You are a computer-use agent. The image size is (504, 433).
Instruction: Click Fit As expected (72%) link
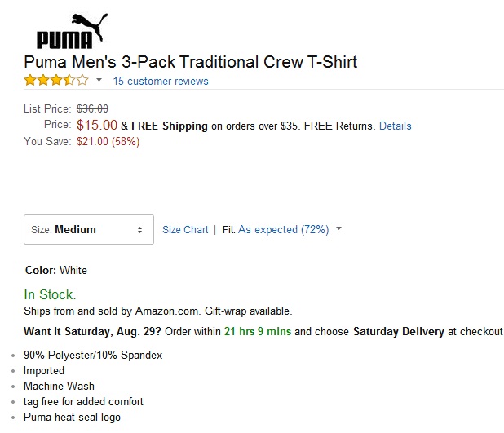click(283, 229)
